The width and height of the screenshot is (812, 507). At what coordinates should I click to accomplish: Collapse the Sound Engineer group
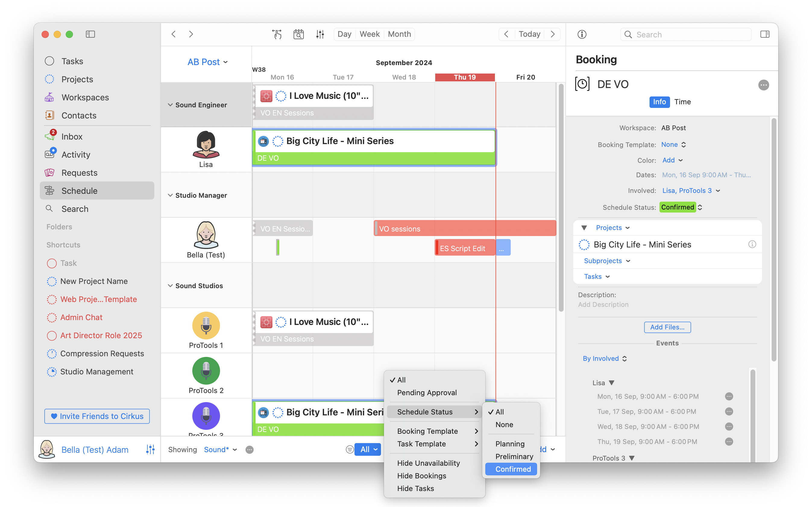[170, 105]
